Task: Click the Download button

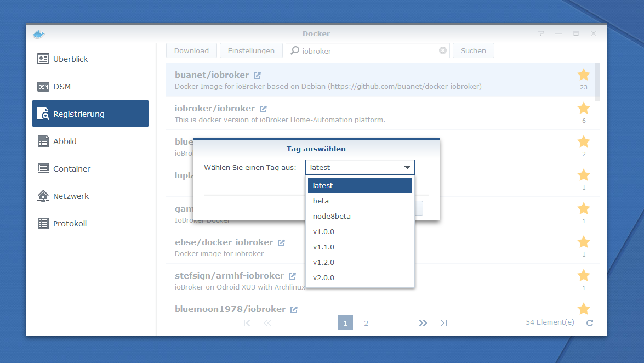Action: point(191,50)
